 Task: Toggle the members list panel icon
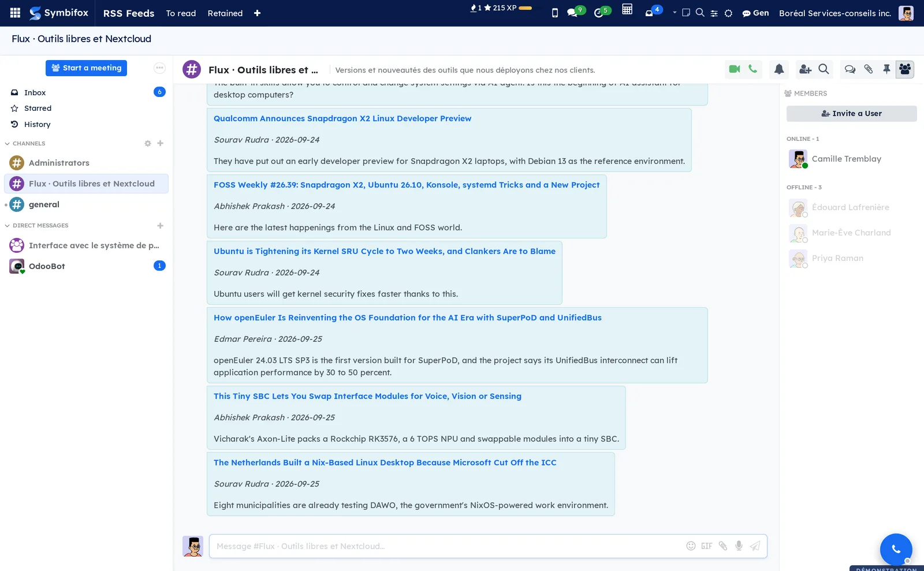[905, 69]
